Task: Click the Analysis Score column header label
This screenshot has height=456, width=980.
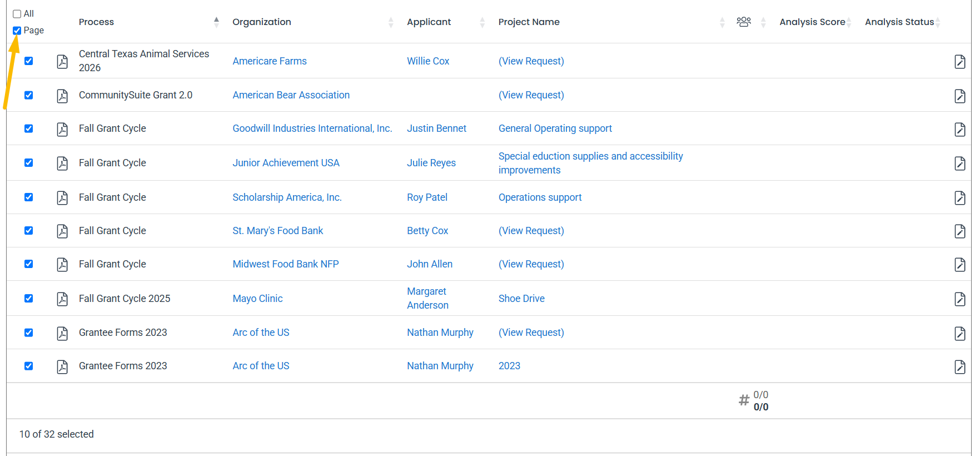Action: [x=812, y=22]
